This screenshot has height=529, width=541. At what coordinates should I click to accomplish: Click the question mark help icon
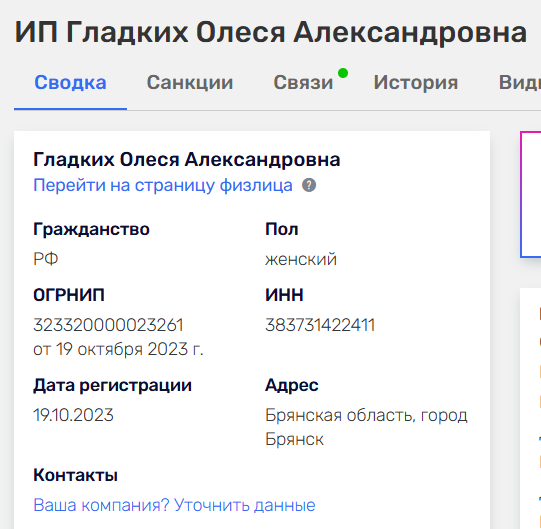[x=309, y=185]
